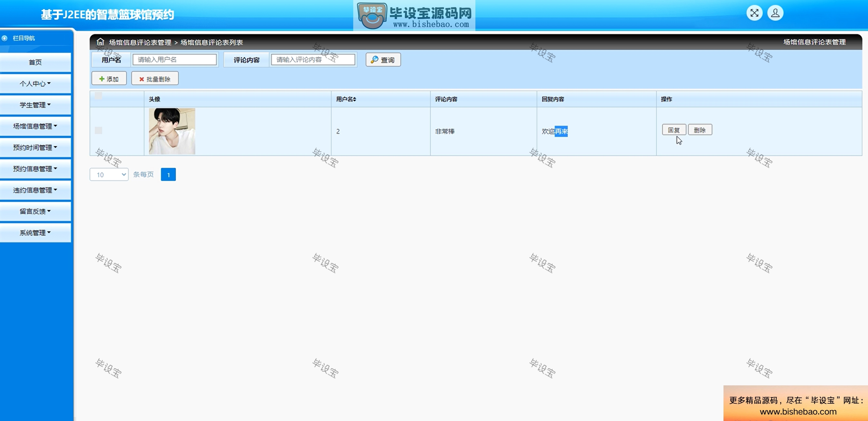Click the user avatar thumbnail in table
Image resolution: width=868 pixels, height=421 pixels.
pos(172,131)
